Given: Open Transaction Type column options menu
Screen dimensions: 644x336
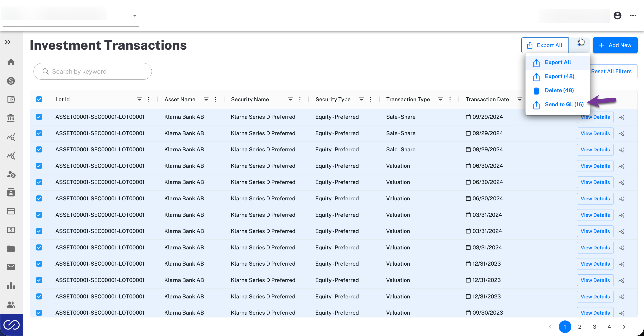Looking at the screenshot, I should point(450,99).
